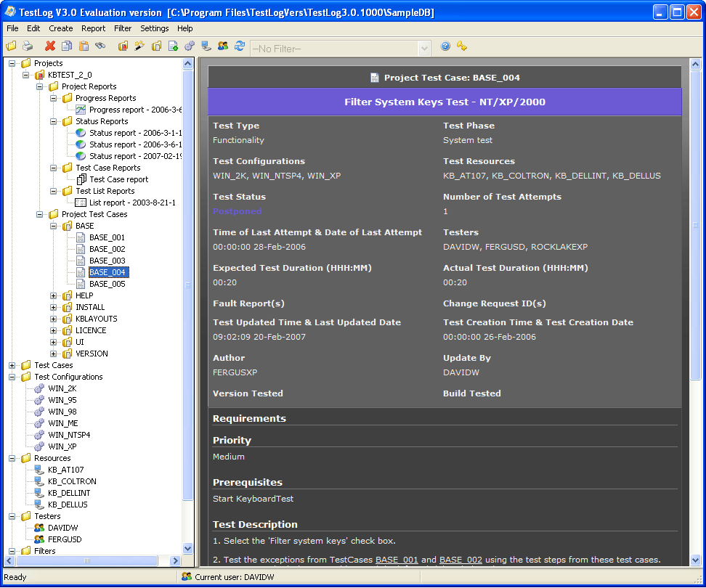Click the open database folder toolbar icon

[11, 46]
